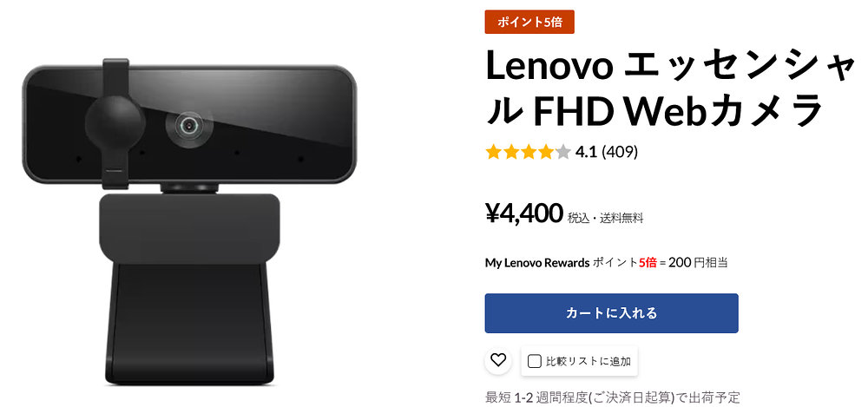The width and height of the screenshot is (868, 407).
Task: Click the first yellow rating star
Action: 493,152
